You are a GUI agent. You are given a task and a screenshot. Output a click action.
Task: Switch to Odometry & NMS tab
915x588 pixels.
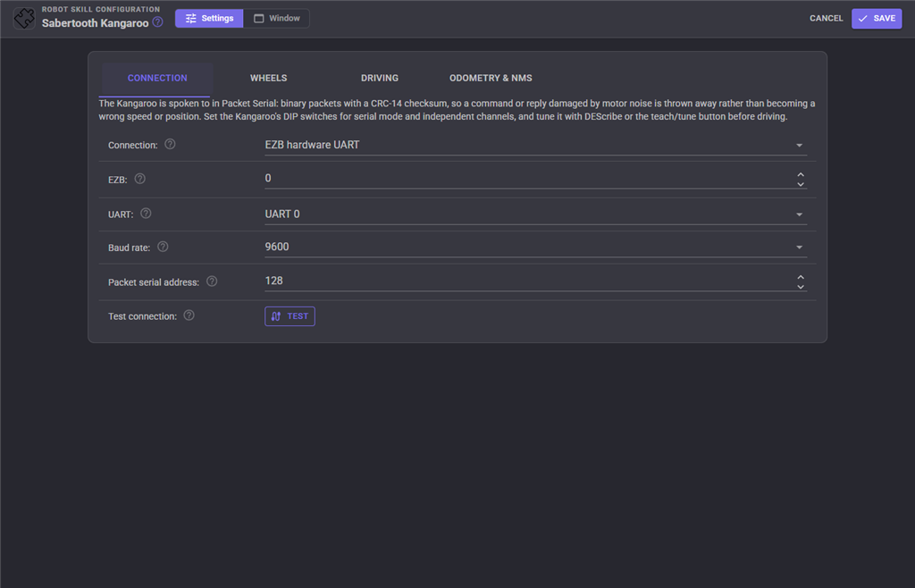491,78
